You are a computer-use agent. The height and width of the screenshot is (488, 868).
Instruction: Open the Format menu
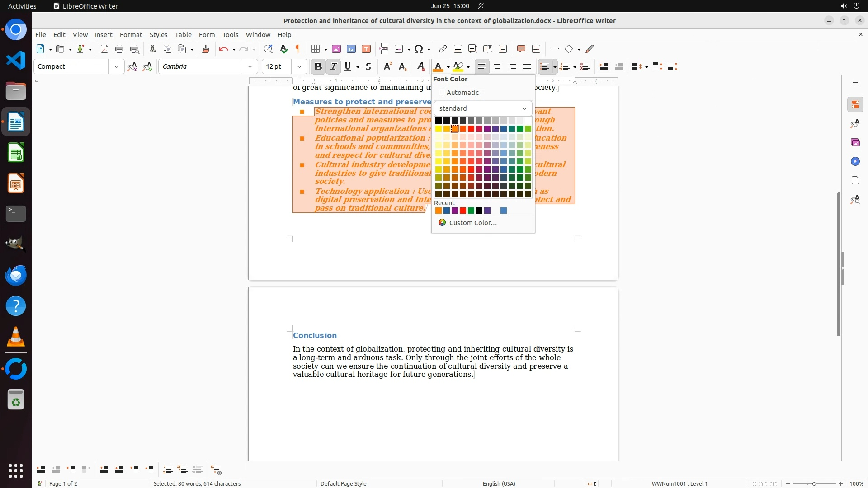(131, 35)
